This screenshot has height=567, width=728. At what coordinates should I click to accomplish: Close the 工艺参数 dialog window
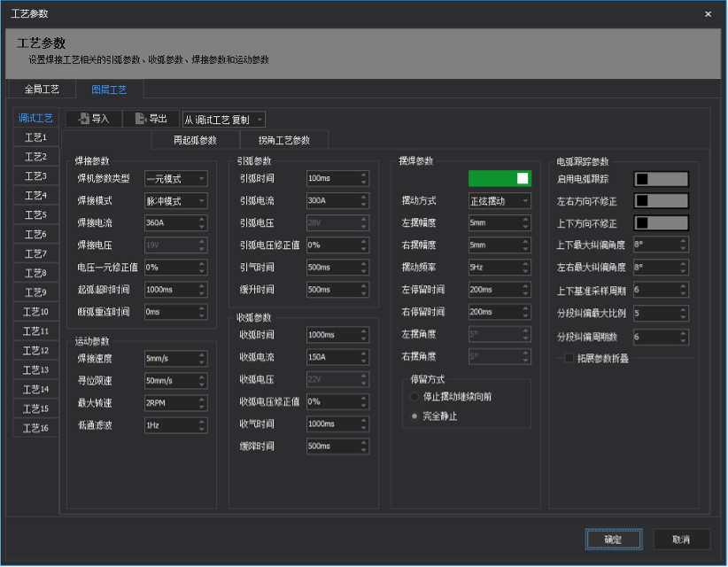click(707, 13)
